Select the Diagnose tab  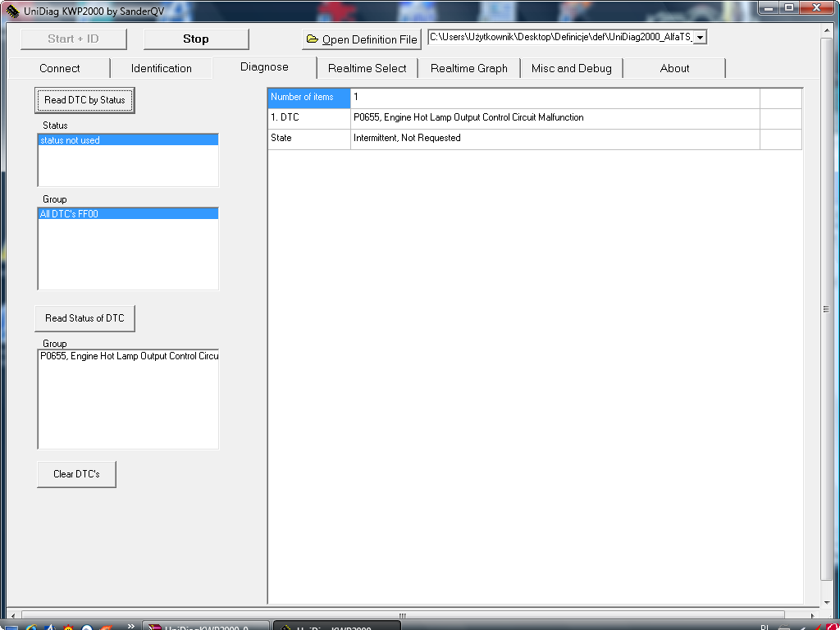(x=265, y=67)
